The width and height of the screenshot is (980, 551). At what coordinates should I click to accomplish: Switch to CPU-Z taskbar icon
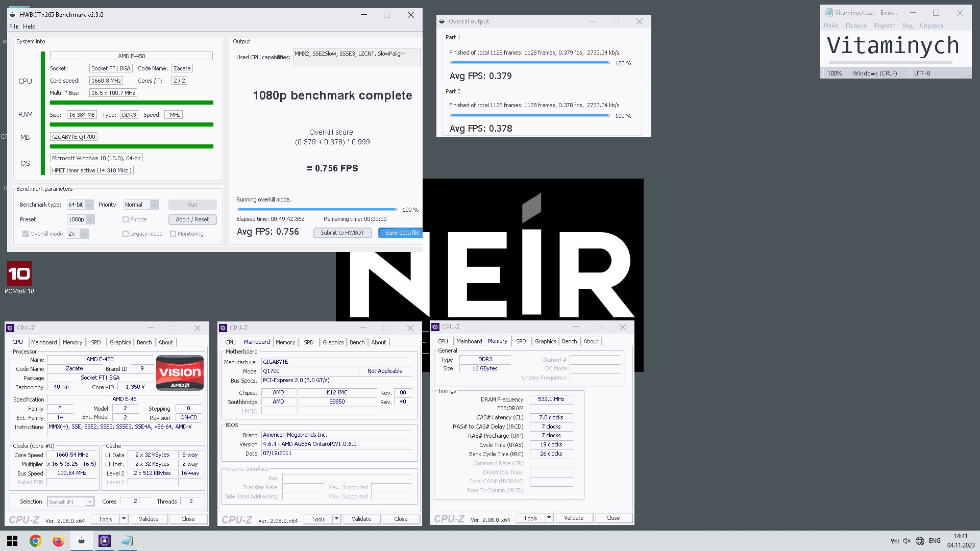(x=105, y=541)
